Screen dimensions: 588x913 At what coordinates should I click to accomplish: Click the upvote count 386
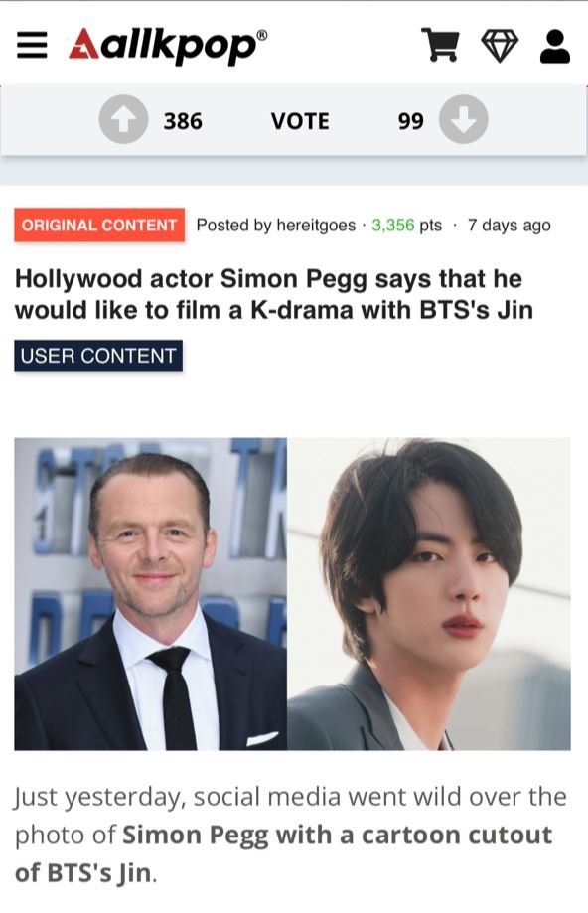183,121
